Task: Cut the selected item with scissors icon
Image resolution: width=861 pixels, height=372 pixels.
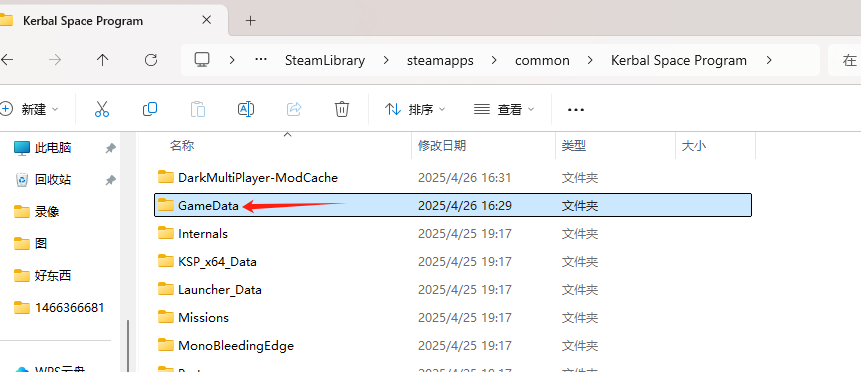Action: [x=102, y=109]
